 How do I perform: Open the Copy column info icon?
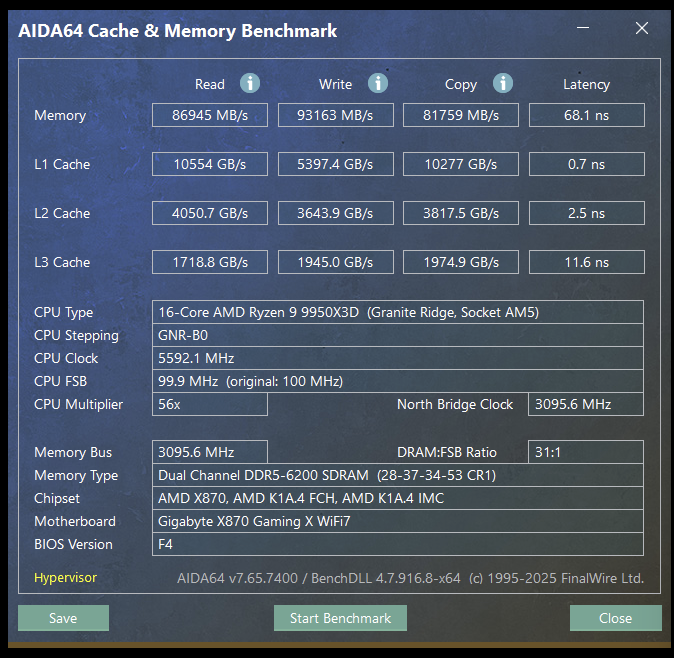(x=503, y=83)
